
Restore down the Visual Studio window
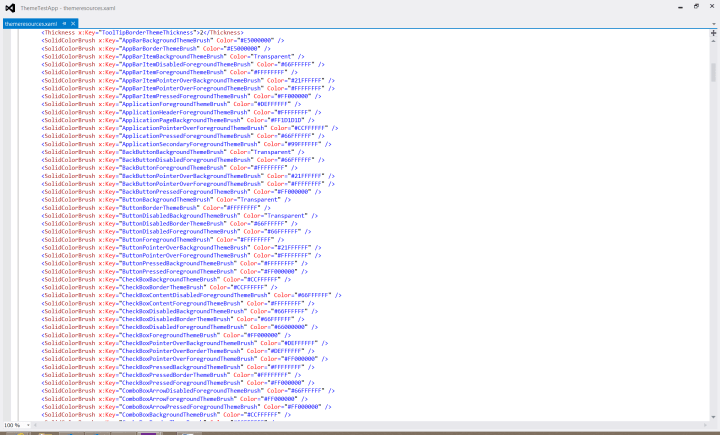pos(695,6)
